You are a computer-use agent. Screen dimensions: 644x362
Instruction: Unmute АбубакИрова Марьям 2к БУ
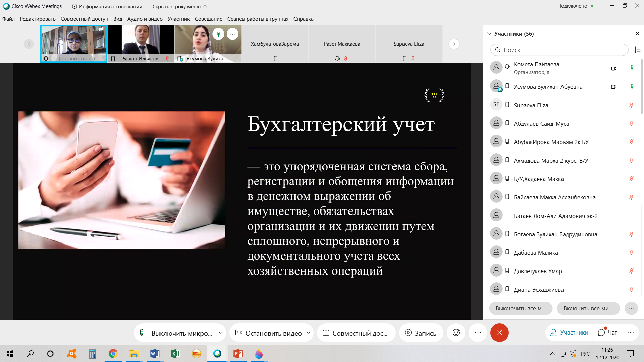(x=631, y=142)
